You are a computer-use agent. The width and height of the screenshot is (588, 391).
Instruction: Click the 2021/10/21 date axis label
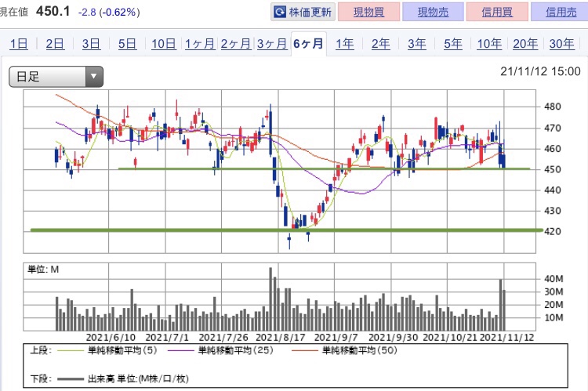[x=450, y=337]
